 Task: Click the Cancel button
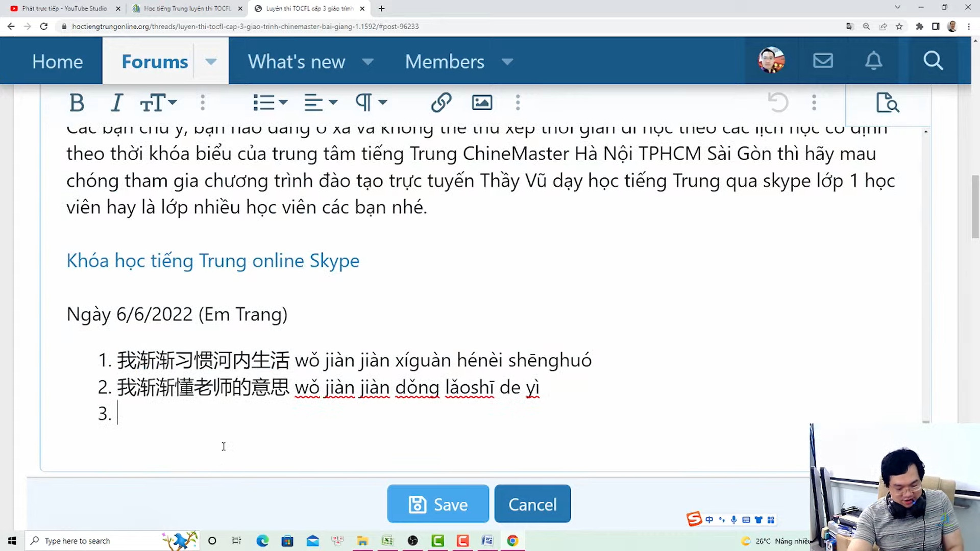tap(532, 504)
